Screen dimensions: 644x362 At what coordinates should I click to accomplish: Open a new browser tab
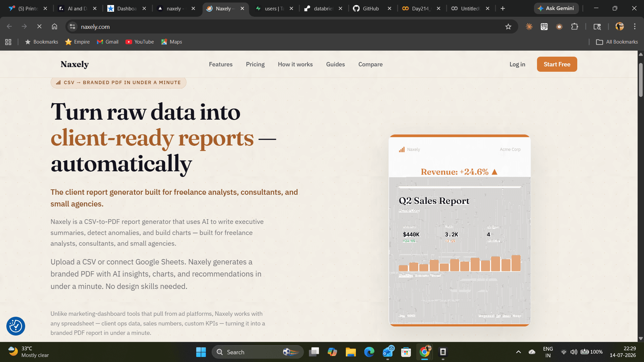click(502, 9)
